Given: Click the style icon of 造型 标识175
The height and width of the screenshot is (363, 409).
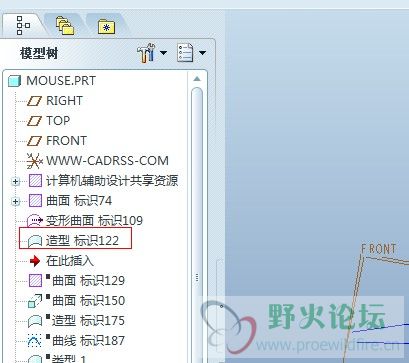Looking at the screenshot, I should coord(35,321).
